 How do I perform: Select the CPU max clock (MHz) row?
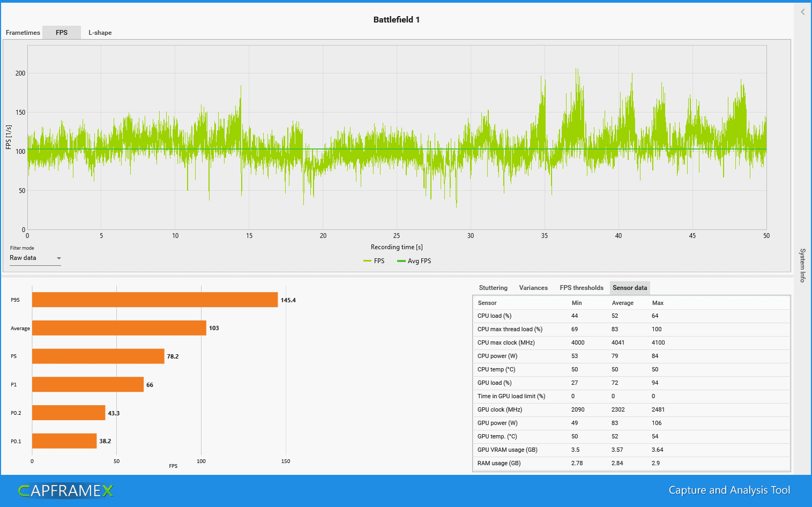[x=631, y=343]
